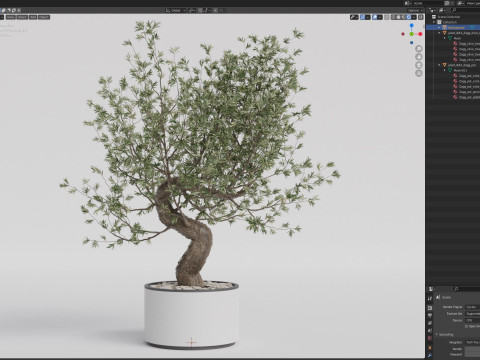
Task: Open the overlays options dropdown arrow
Action: [x=380, y=17]
